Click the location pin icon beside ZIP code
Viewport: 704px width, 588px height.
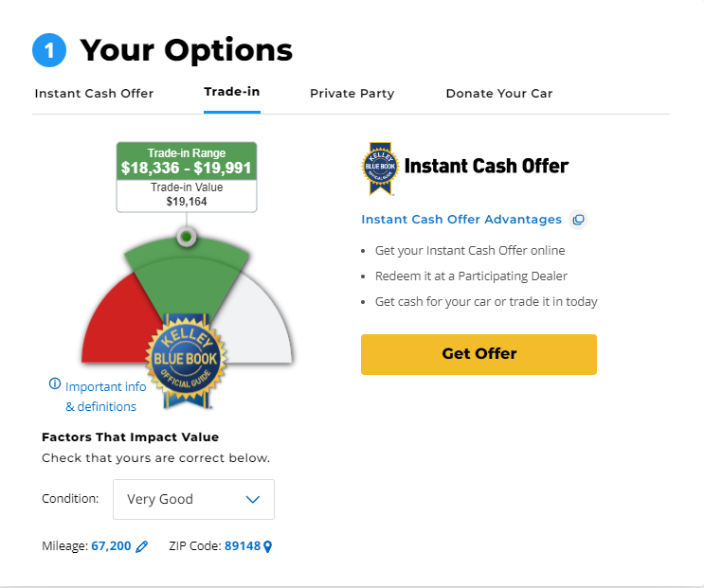point(268,546)
